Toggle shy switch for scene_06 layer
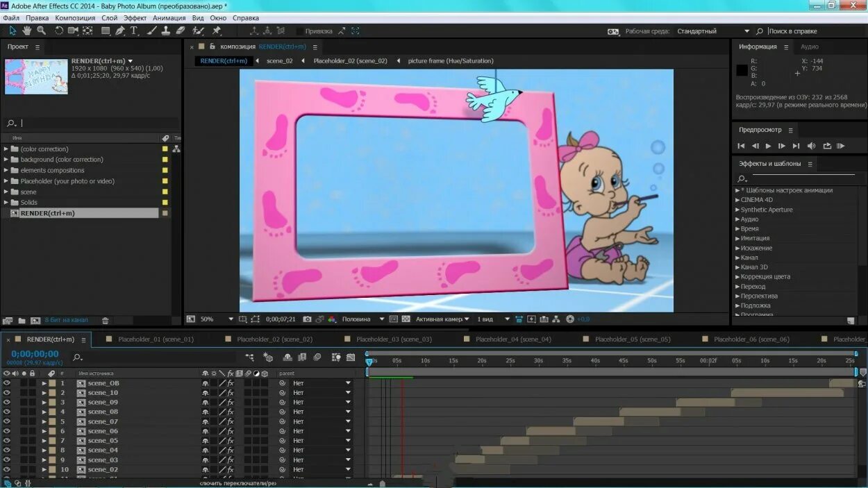 (x=206, y=431)
